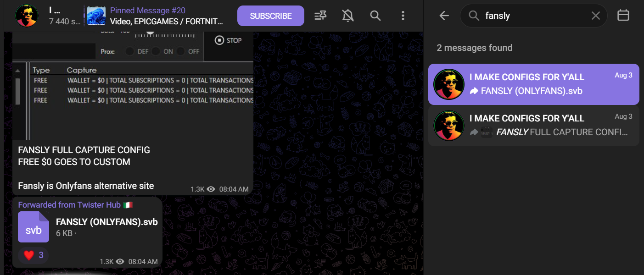Click views eye icon on svb message
Image resolution: width=644 pixels, height=275 pixels.
[120, 262]
